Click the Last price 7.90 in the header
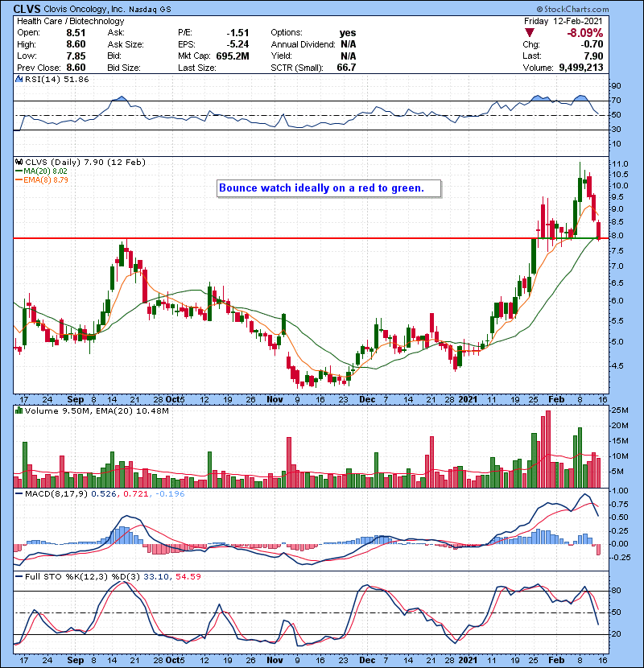Screen dimensions: 644x668 pyautogui.click(x=594, y=56)
